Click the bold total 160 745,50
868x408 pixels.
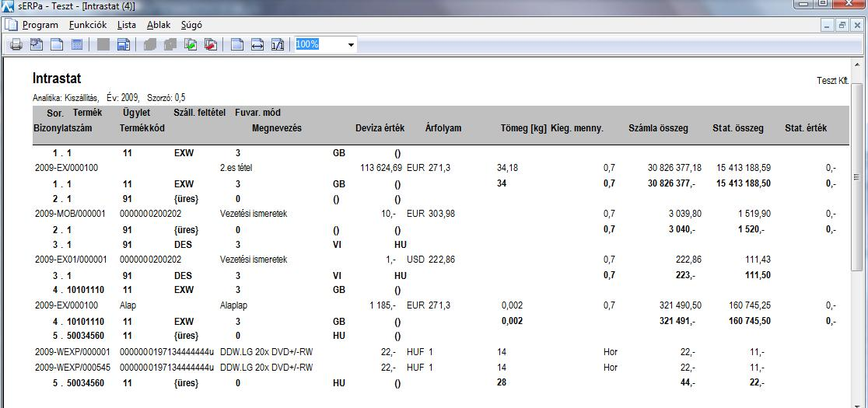pyautogui.click(x=750, y=321)
